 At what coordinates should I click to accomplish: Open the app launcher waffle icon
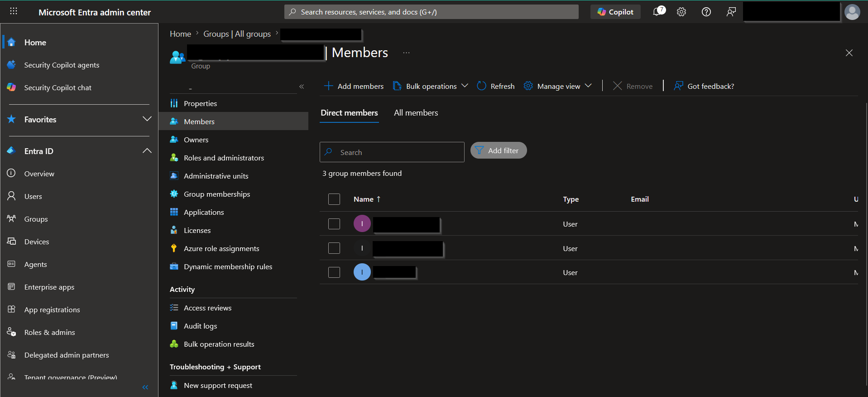[x=14, y=11]
